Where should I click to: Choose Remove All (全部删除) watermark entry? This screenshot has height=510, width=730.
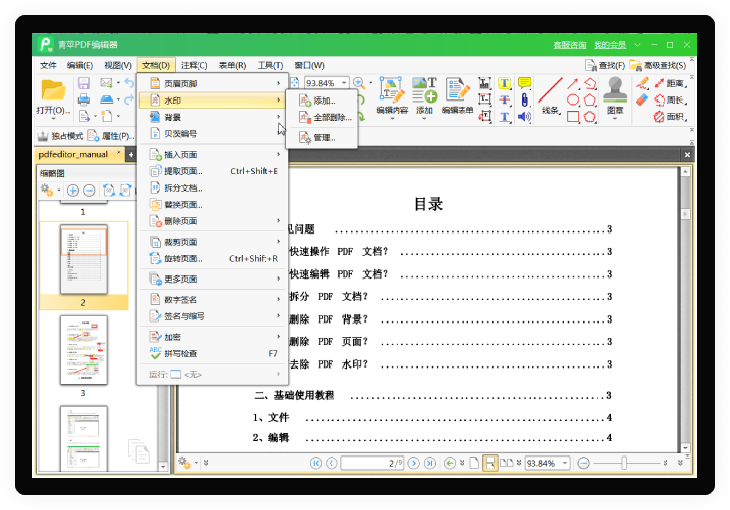(x=322, y=117)
